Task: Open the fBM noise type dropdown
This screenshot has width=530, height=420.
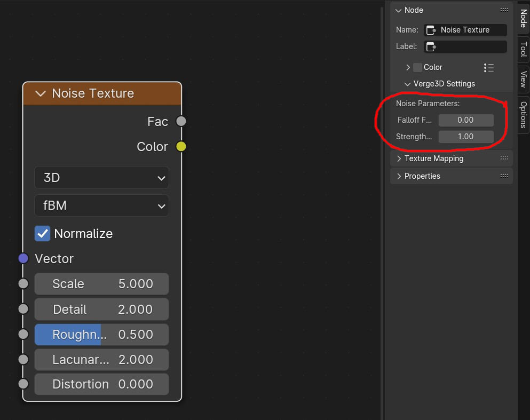Action: (102, 205)
